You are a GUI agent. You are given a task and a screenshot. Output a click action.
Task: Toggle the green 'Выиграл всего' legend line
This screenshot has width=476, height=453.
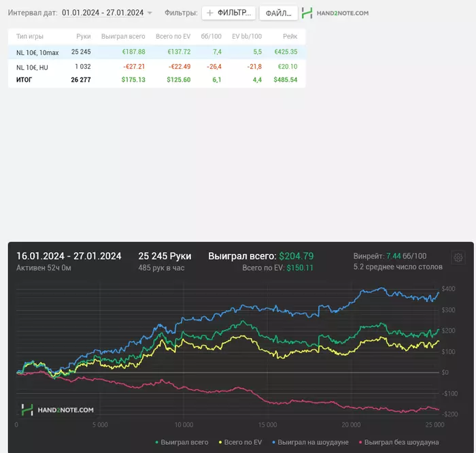182,442
